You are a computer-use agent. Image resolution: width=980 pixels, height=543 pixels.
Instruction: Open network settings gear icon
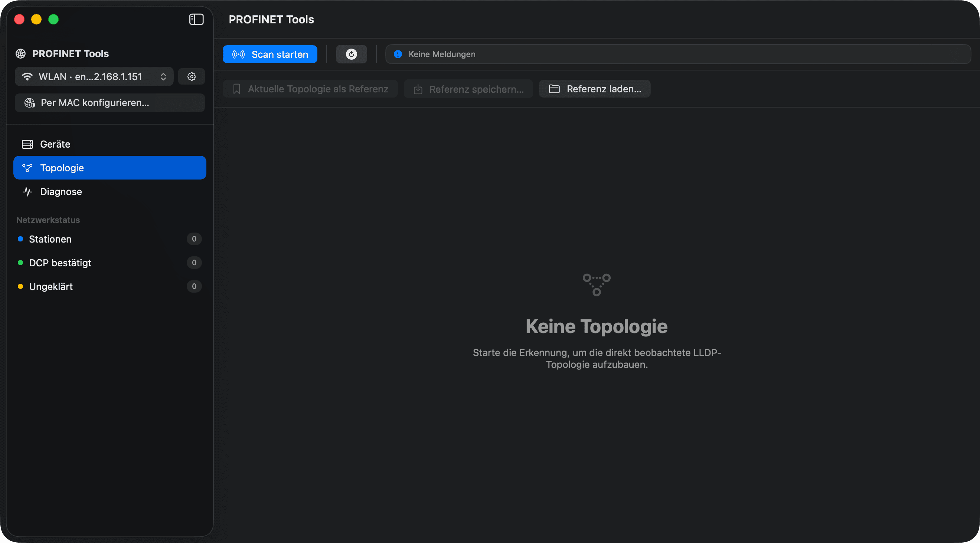[192, 77]
